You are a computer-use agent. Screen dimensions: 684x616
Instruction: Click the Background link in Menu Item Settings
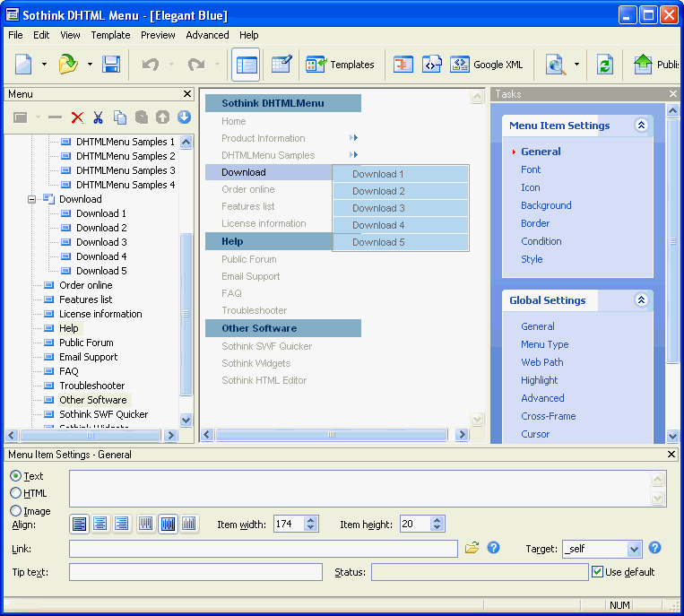[x=546, y=205]
